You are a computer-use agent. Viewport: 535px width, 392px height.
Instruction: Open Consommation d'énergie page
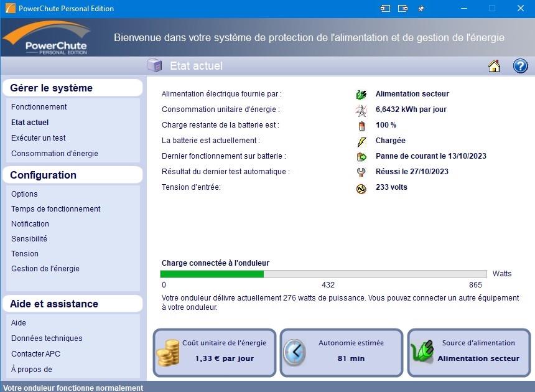[x=55, y=154]
